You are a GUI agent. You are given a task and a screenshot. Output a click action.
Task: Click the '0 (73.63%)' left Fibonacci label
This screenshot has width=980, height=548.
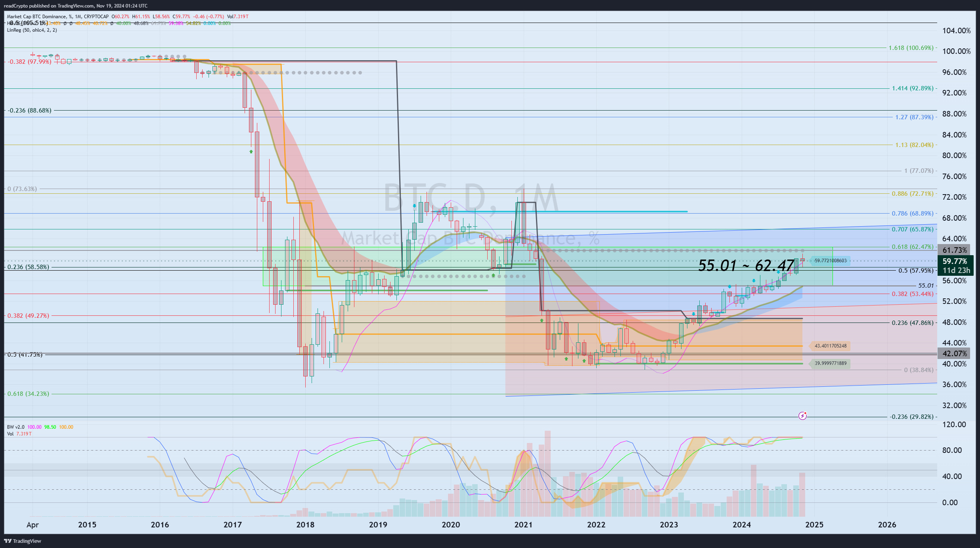22,189
